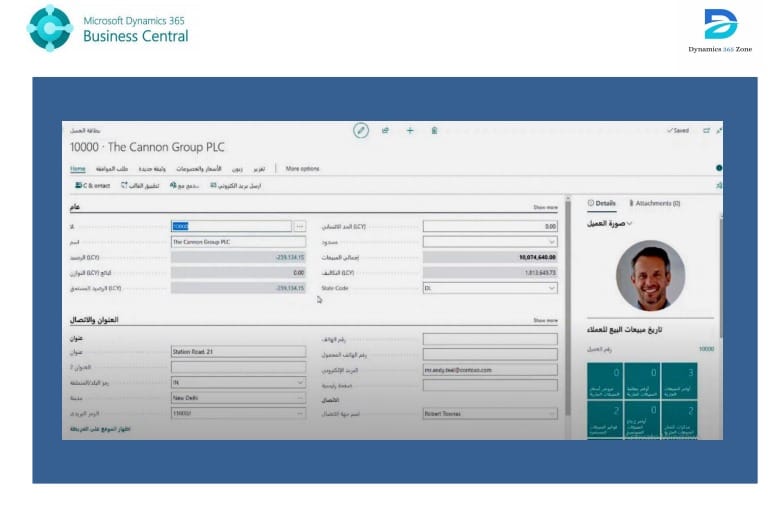Click the Saved status indicator
The width and height of the screenshot is (782, 530).
coord(678,131)
